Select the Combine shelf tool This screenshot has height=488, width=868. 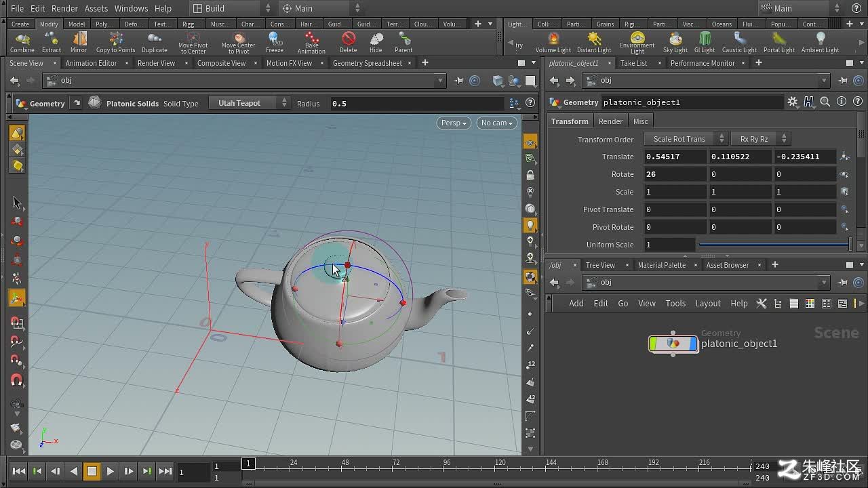tap(22, 43)
